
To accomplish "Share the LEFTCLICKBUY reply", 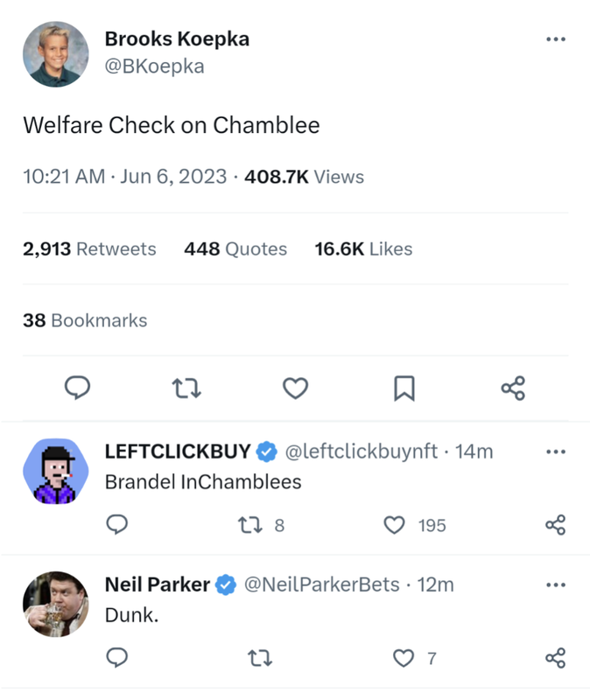I will click(555, 524).
